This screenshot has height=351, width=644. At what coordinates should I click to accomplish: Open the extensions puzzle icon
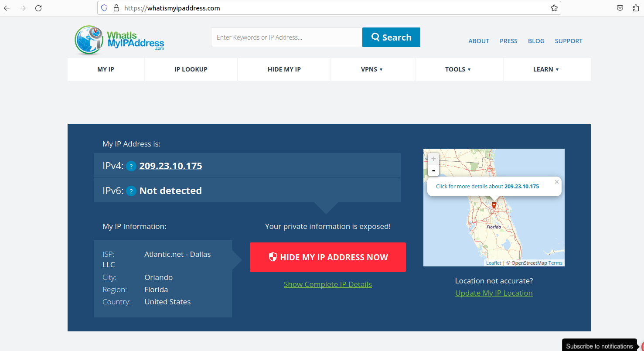tap(636, 8)
